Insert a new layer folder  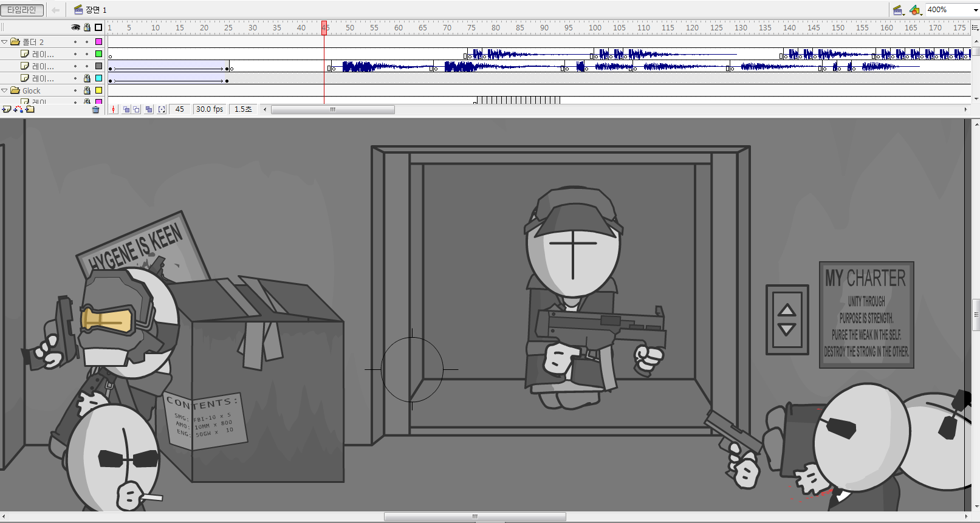30,109
